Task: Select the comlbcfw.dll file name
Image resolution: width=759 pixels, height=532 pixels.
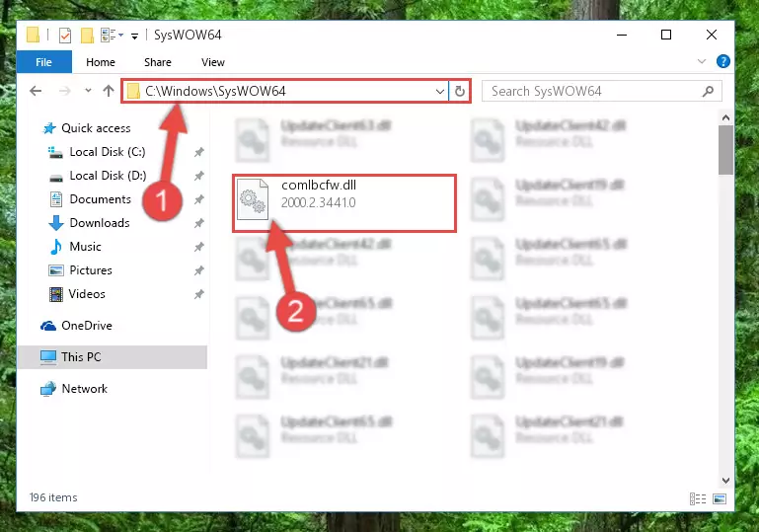Action: click(319, 185)
